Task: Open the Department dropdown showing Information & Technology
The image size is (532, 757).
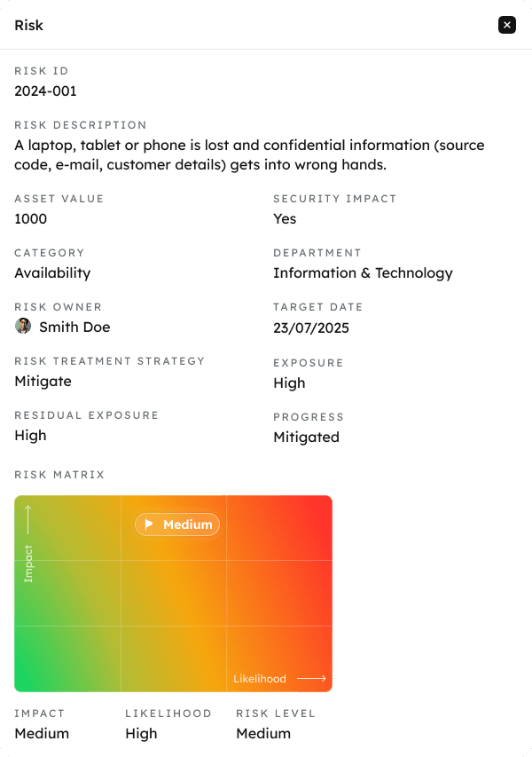Action: coord(362,272)
